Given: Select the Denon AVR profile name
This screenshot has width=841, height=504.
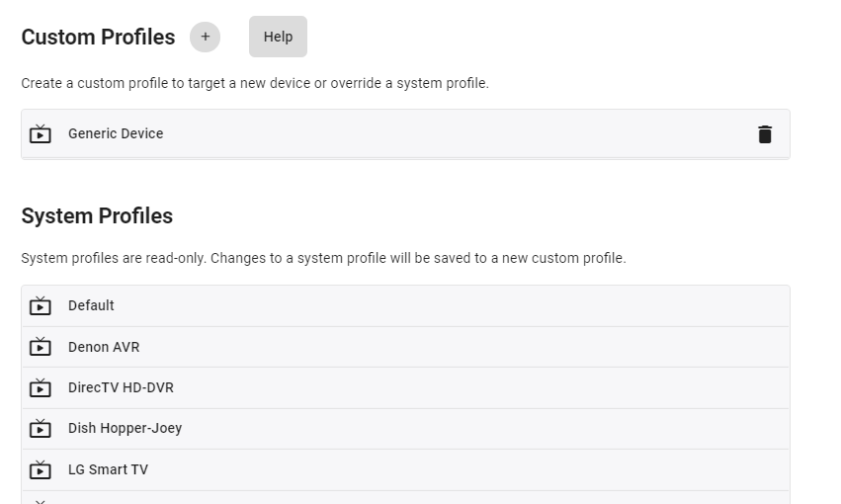Looking at the screenshot, I should coord(104,347).
